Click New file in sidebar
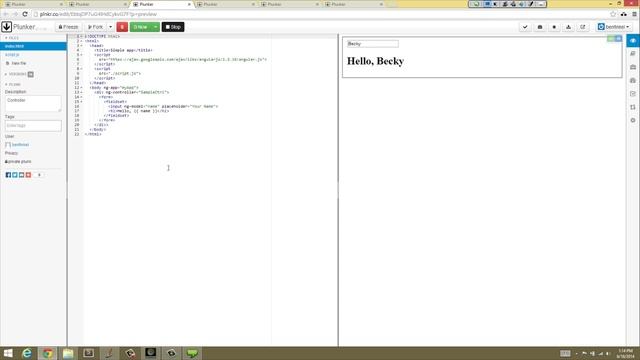 click(x=16, y=63)
